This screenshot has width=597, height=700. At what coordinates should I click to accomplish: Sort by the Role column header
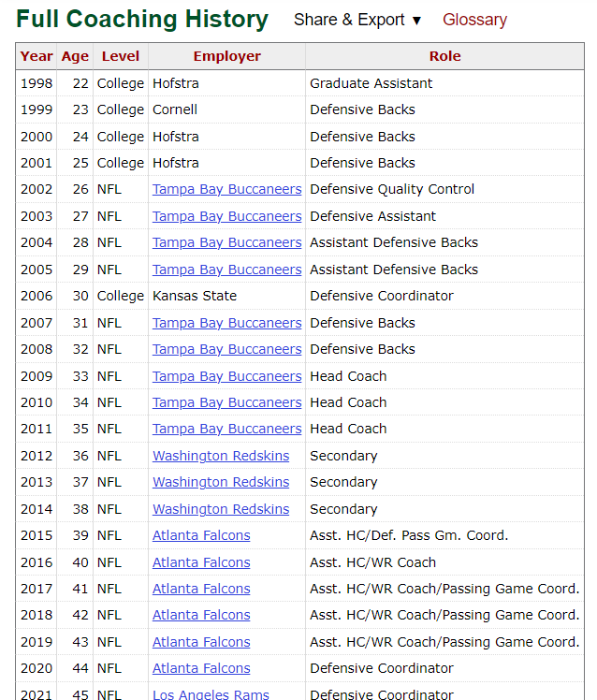pos(444,56)
